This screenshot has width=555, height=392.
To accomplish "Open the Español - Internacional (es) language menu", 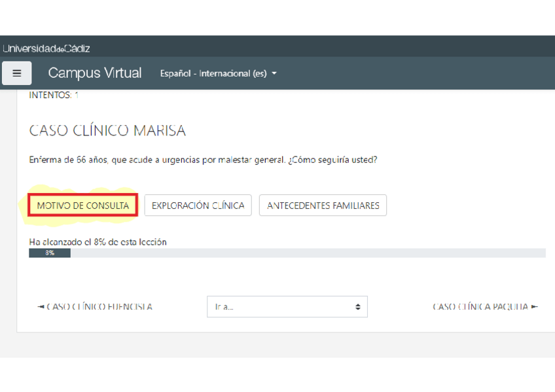I will pos(213,73).
